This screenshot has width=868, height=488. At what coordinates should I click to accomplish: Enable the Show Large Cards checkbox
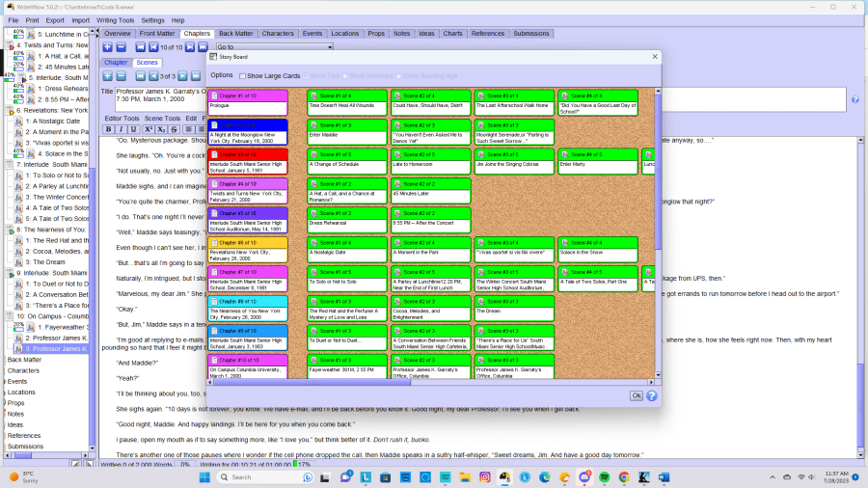click(242, 75)
